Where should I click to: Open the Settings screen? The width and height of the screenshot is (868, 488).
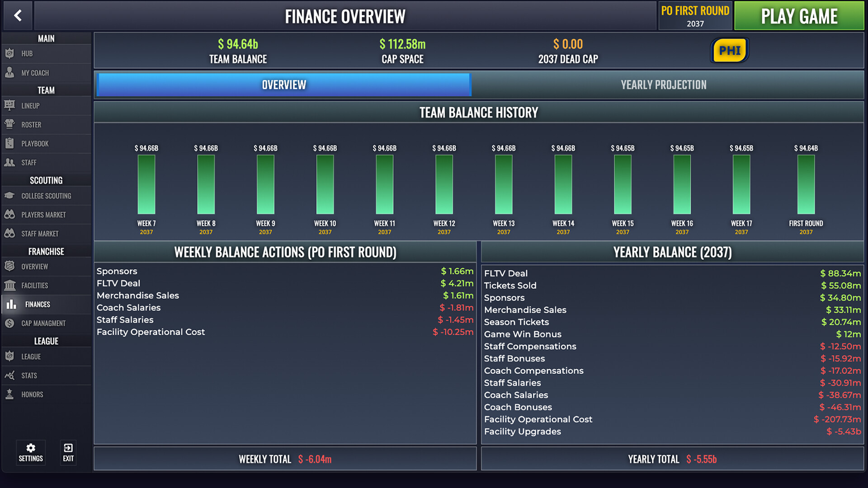[x=30, y=452]
